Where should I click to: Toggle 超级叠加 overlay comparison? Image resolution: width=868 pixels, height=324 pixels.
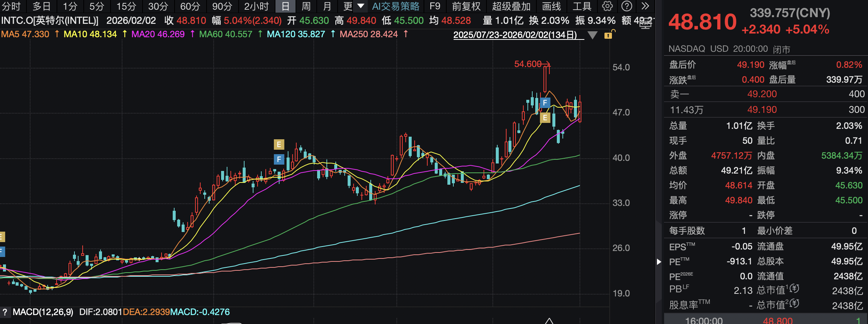click(x=511, y=6)
